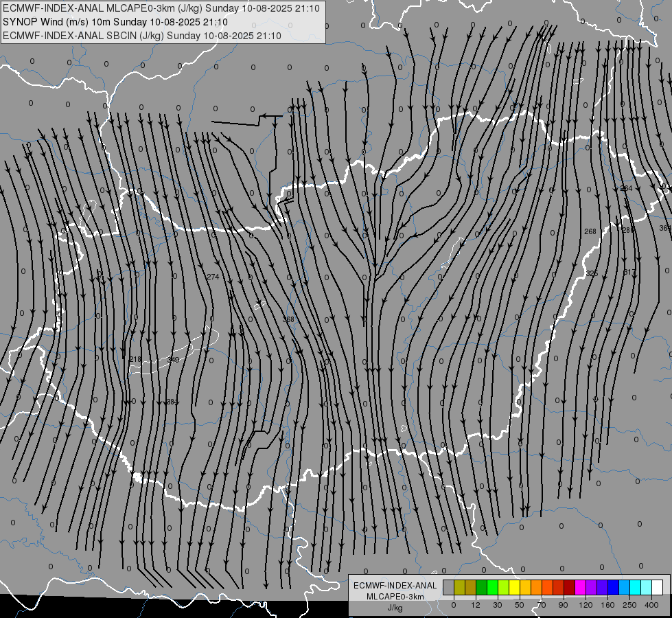Select the legend tick label '30'

(x=498, y=605)
